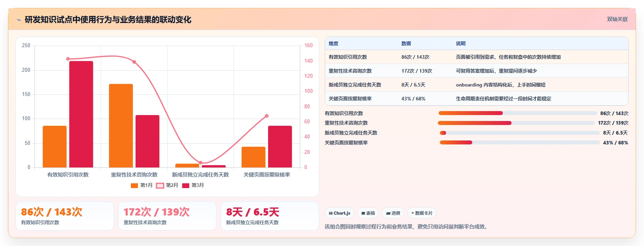This screenshot has width=644, height=246.
Task: Open the 172次 / 139次 stat card
Action: [x=167, y=216]
